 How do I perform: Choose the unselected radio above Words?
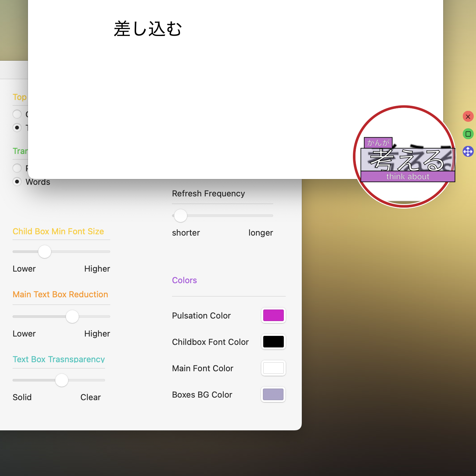pyautogui.click(x=17, y=168)
